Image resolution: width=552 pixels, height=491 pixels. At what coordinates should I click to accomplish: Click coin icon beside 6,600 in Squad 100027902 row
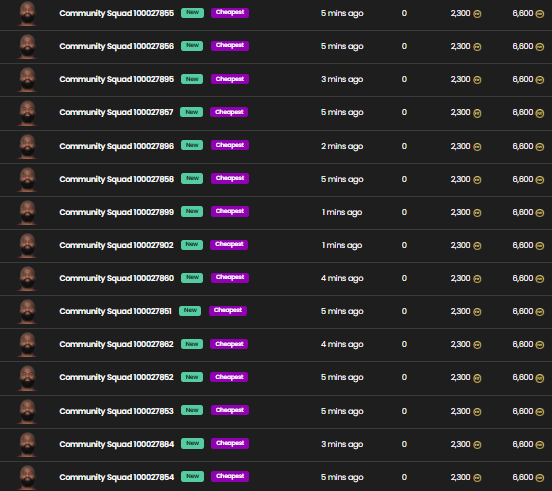(540, 246)
